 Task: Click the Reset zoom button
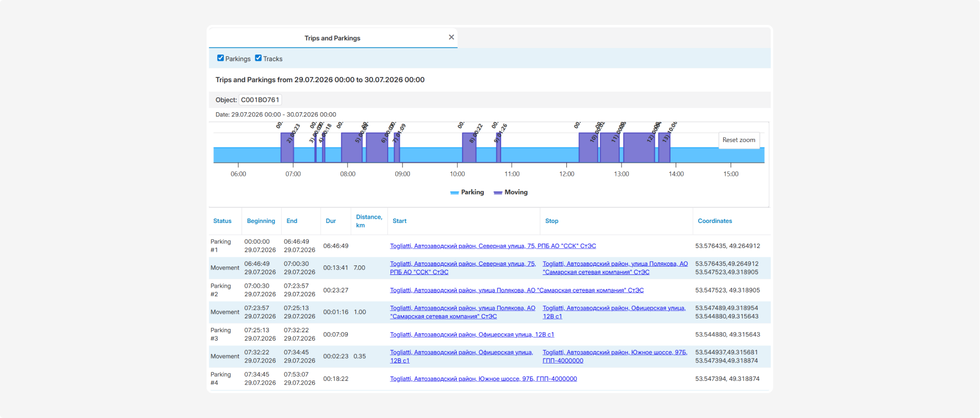tap(739, 140)
